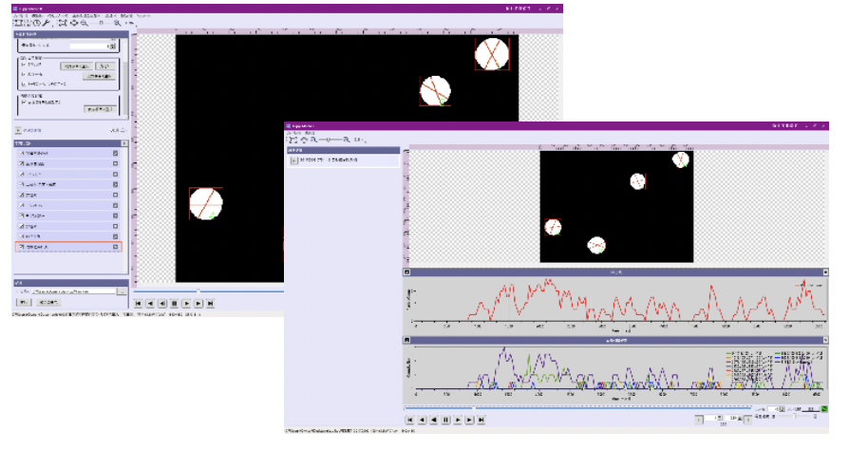Toggle the checkbox on the second filter list row
This screenshot has width=868, height=450.
tap(21, 164)
